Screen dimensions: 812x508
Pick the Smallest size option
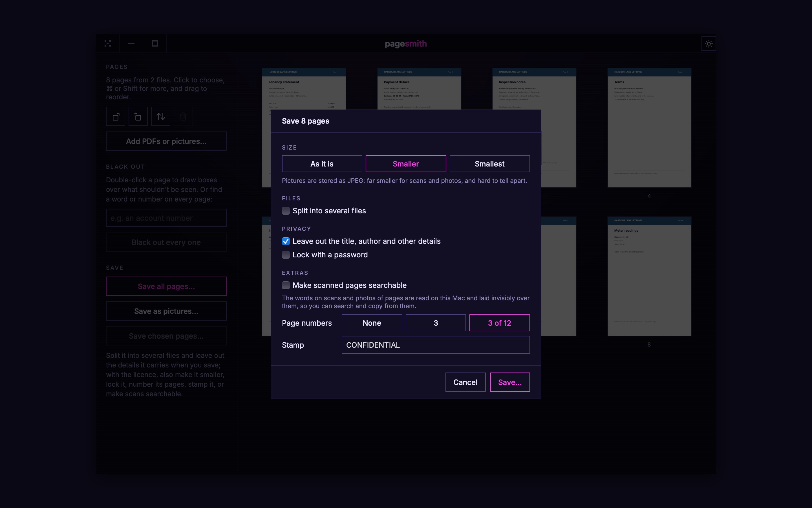pos(489,164)
